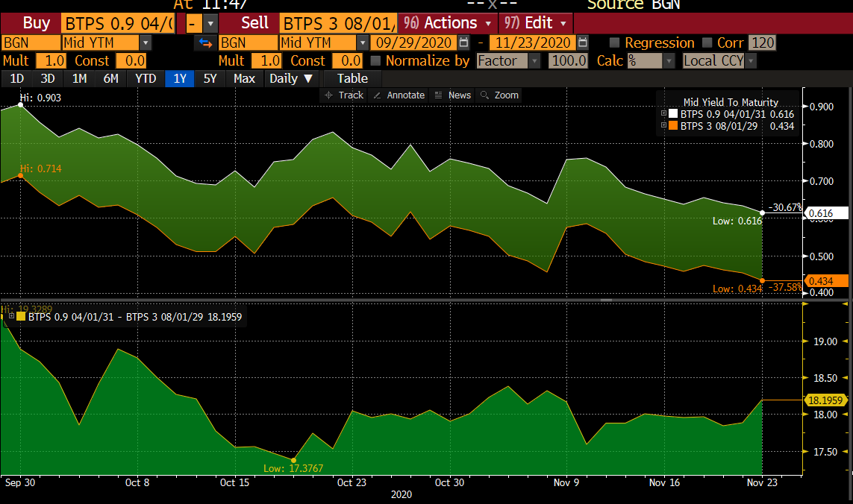Image resolution: width=853 pixels, height=504 pixels.
Task: Click the orange BTPS 3 08/01/29 color swatch
Action: click(x=673, y=125)
